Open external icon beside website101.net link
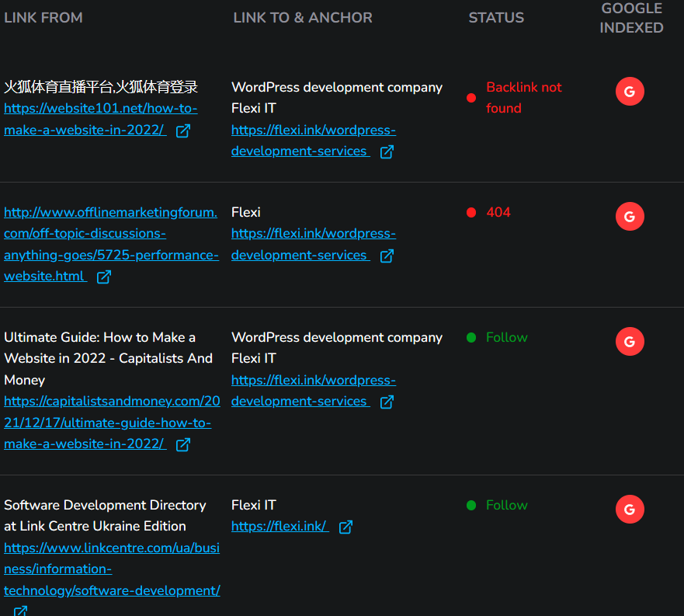The image size is (684, 616). 182,131
